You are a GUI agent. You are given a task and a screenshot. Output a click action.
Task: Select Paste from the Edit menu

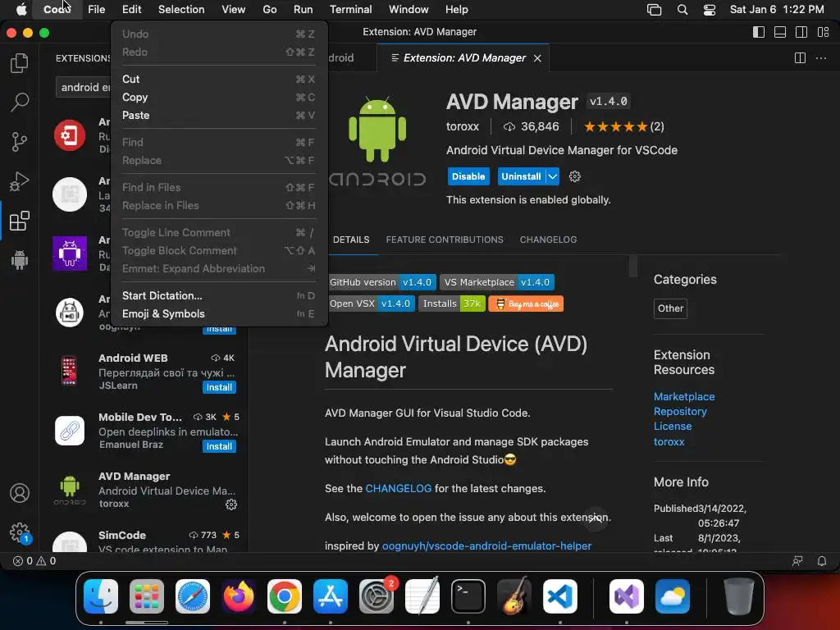[x=218, y=116]
